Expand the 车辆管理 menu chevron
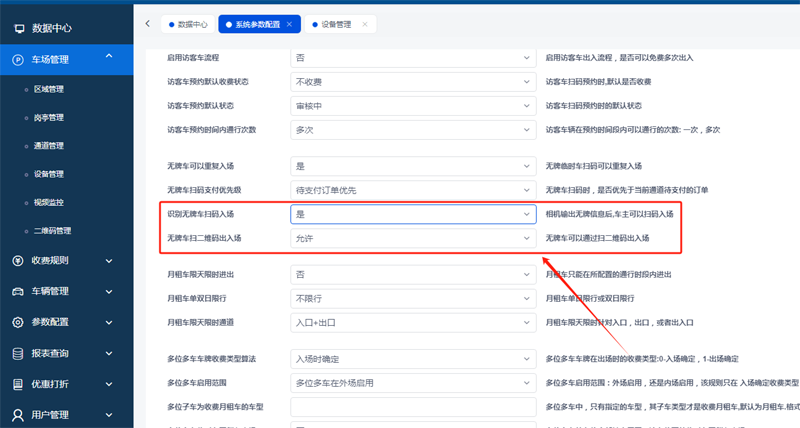 click(109, 292)
